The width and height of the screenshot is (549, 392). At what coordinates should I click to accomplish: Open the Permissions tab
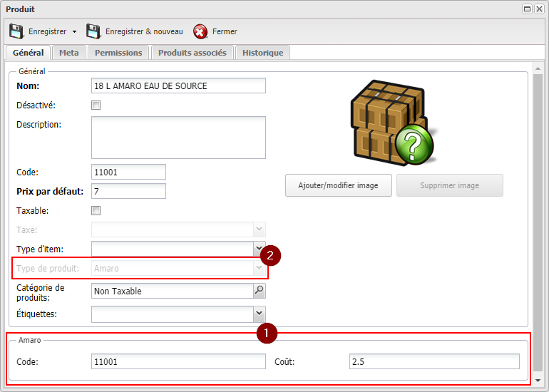tap(118, 53)
